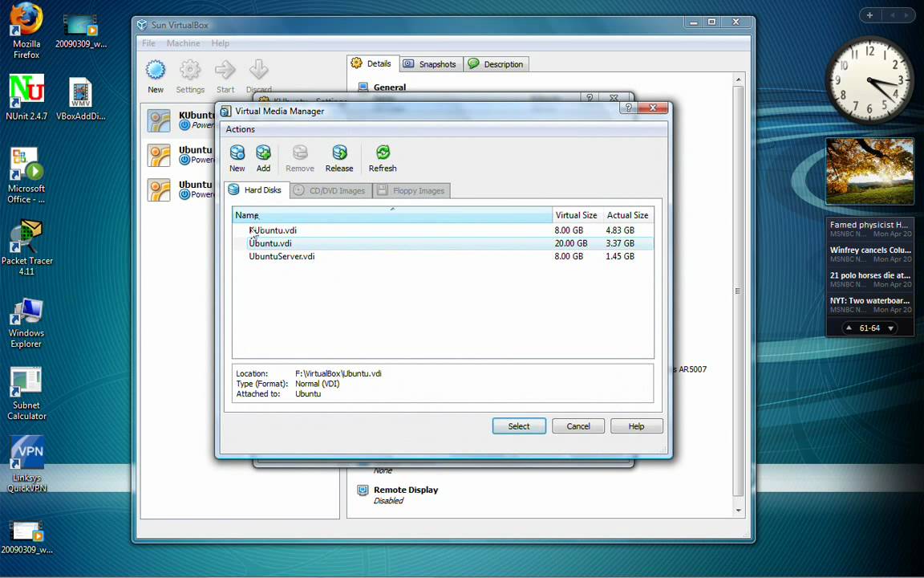
Task: Switch to the Hard Disks tab
Action: 256,190
